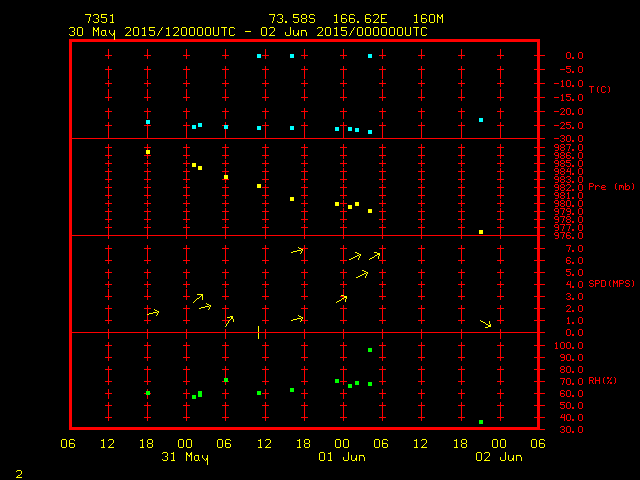Click the number 2 at bottom left
Image resolution: width=640 pixels, height=480 pixels.
tap(18, 472)
